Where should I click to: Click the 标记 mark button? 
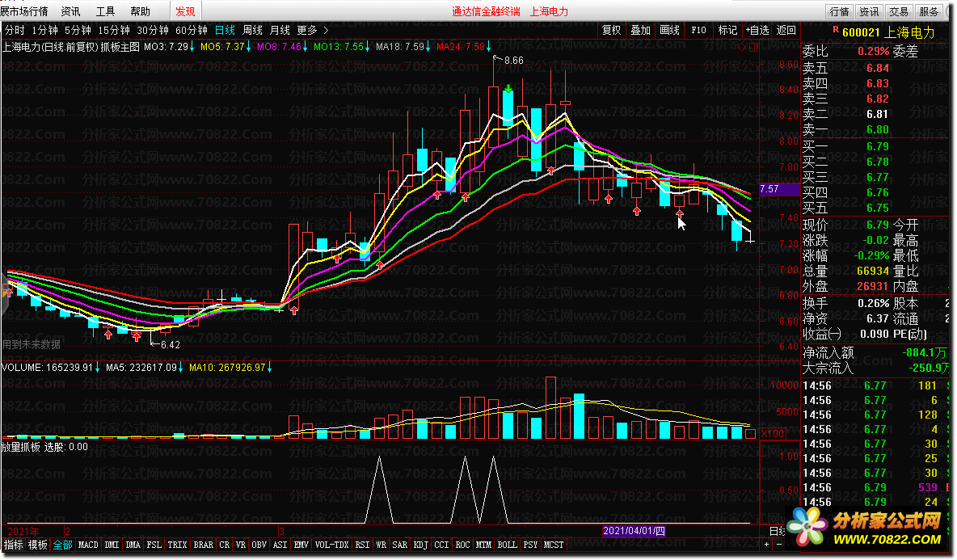pos(727,30)
